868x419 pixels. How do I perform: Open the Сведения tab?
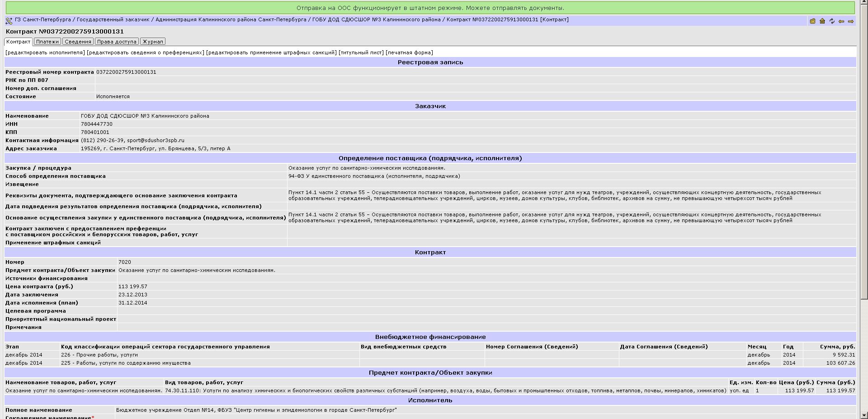[78, 42]
